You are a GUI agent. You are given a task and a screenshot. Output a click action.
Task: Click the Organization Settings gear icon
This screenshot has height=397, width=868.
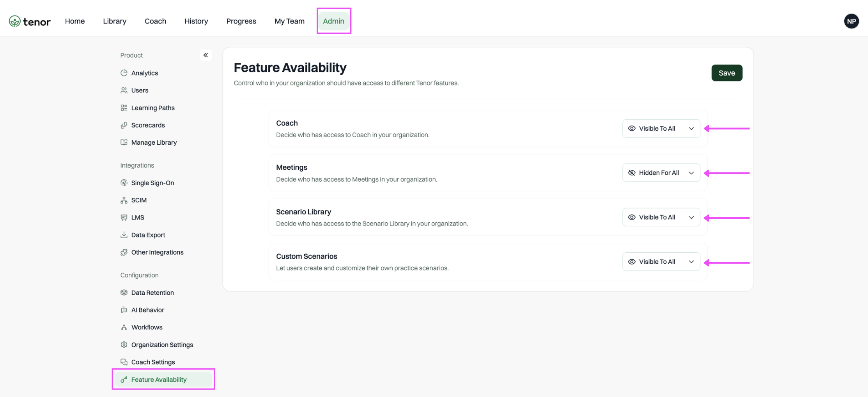124,345
